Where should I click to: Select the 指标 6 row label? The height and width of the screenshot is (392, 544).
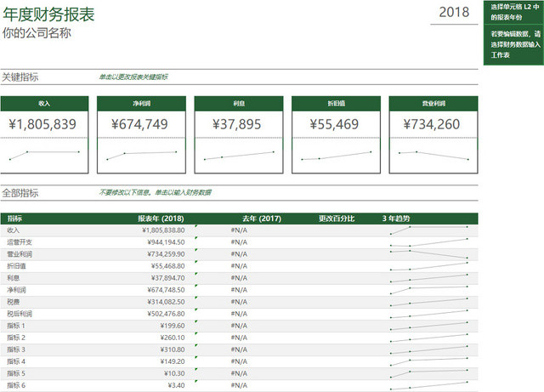16,385
